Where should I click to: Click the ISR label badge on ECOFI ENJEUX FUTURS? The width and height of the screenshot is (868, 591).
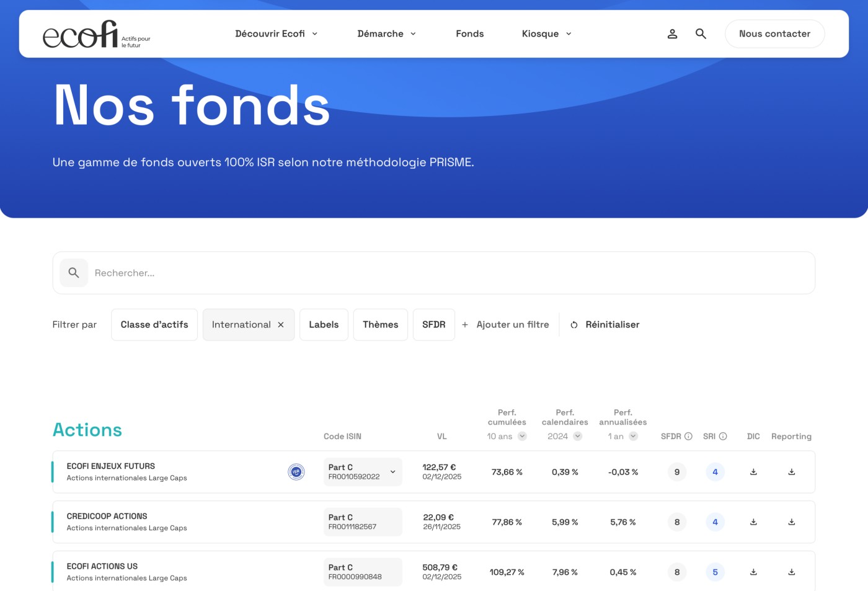(x=296, y=471)
